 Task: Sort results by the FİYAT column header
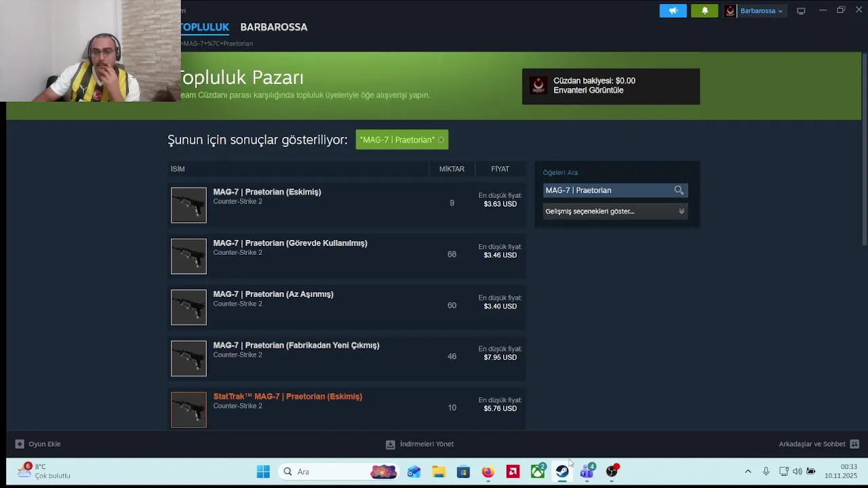[500, 169]
